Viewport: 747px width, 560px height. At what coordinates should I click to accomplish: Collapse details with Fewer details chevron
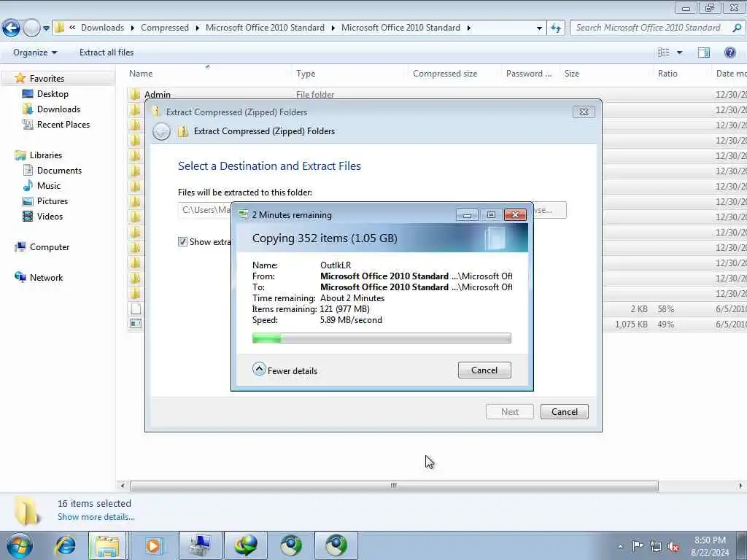[x=259, y=369]
